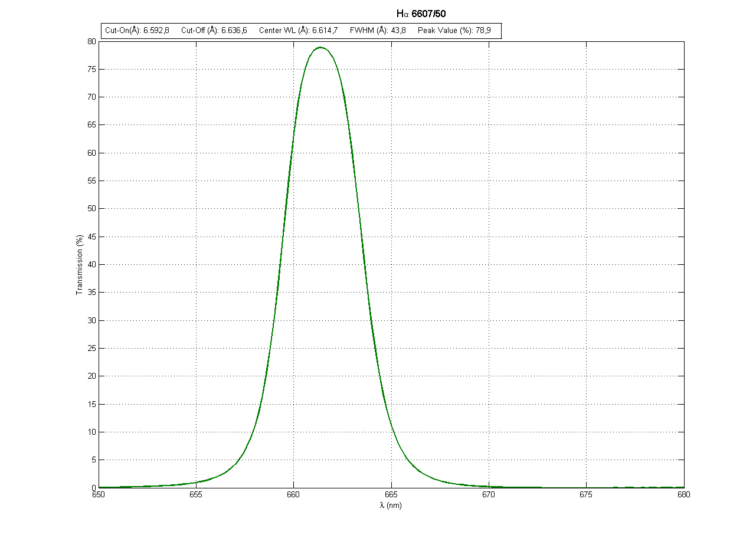Click y-axis tick label 35
Viewport: 756px width, 548px height.
[91, 292]
